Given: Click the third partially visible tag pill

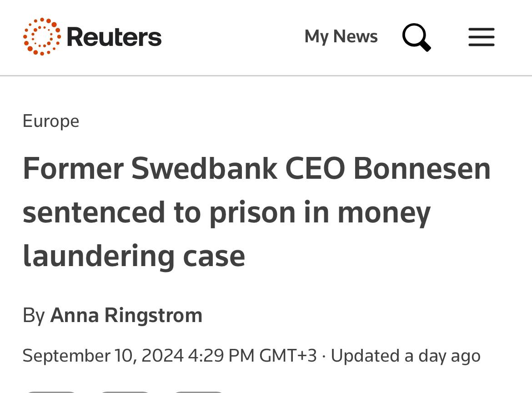Looking at the screenshot, I should point(198,392).
